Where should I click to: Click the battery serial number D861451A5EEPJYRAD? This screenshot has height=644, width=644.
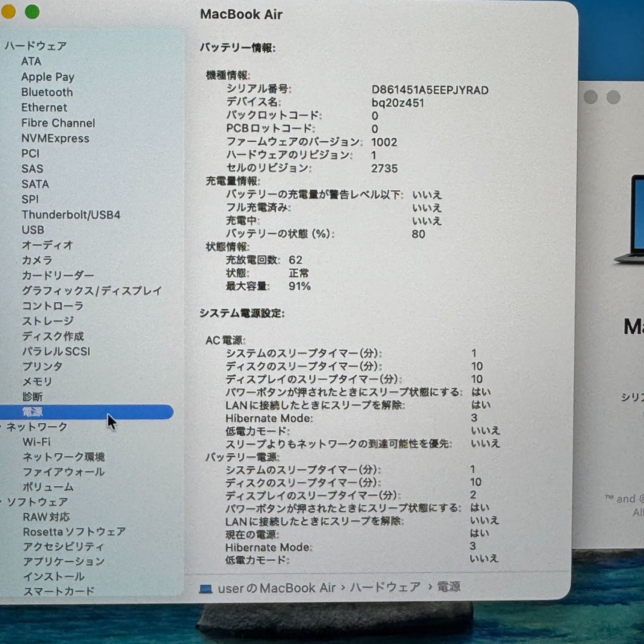click(x=430, y=90)
